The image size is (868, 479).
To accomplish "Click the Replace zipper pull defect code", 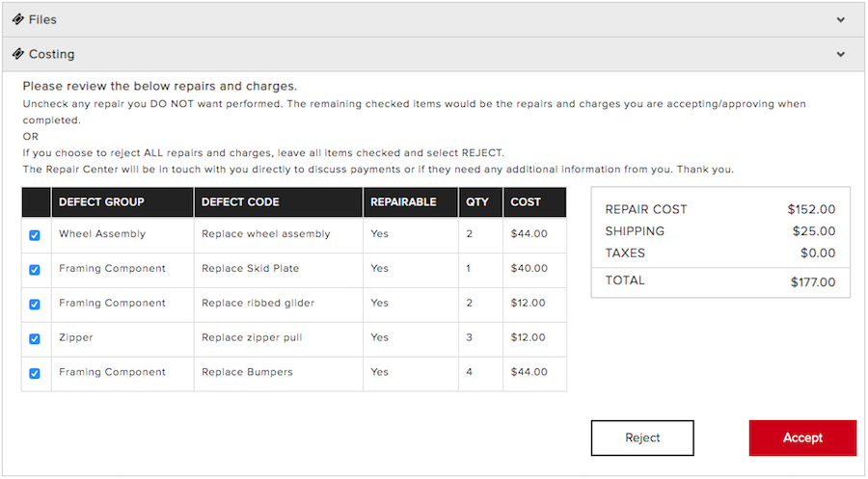I will [x=252, y=337].
